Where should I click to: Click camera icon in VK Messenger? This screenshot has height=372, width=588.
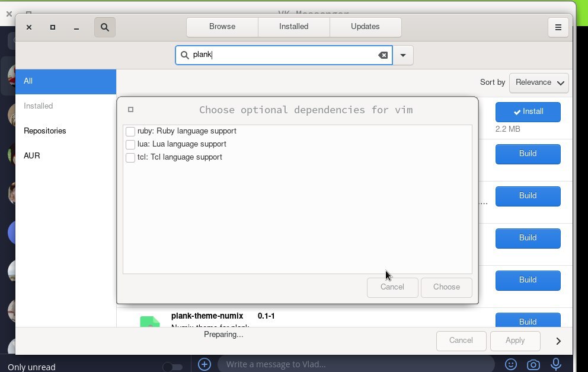533,364
